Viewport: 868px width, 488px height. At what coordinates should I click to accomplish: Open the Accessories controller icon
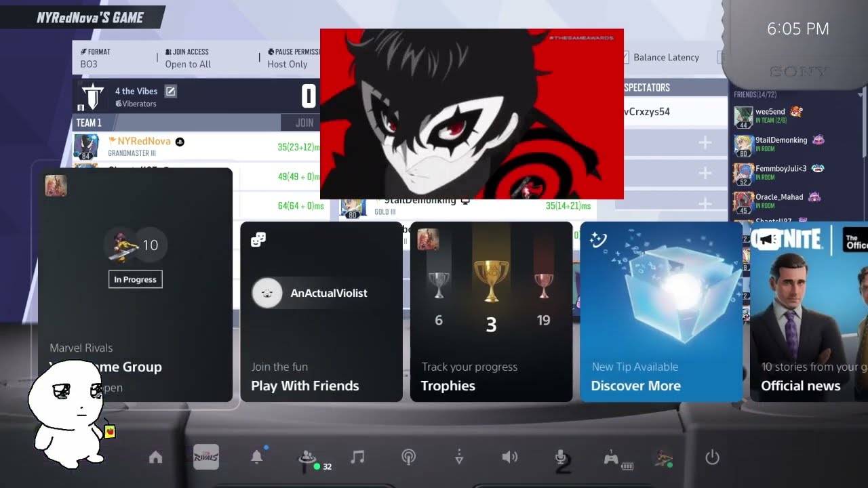coord(611,458)
